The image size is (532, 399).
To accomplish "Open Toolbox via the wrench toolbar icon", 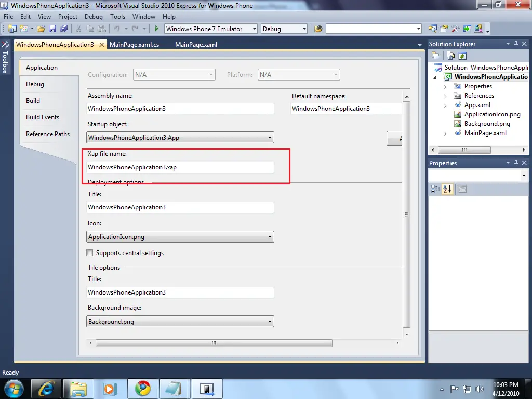I will [455, 29].
